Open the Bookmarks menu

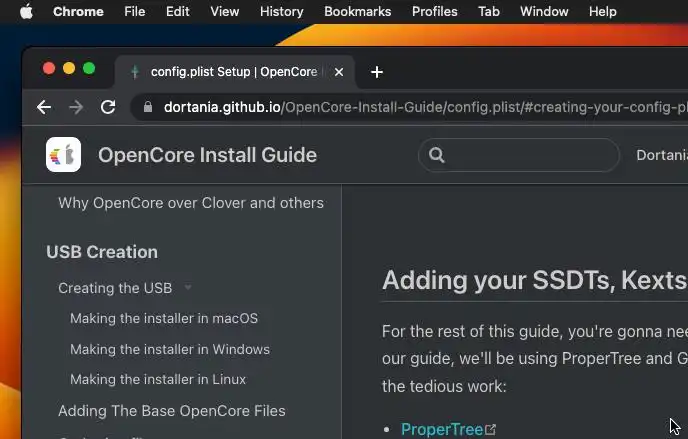coord(357,12)
